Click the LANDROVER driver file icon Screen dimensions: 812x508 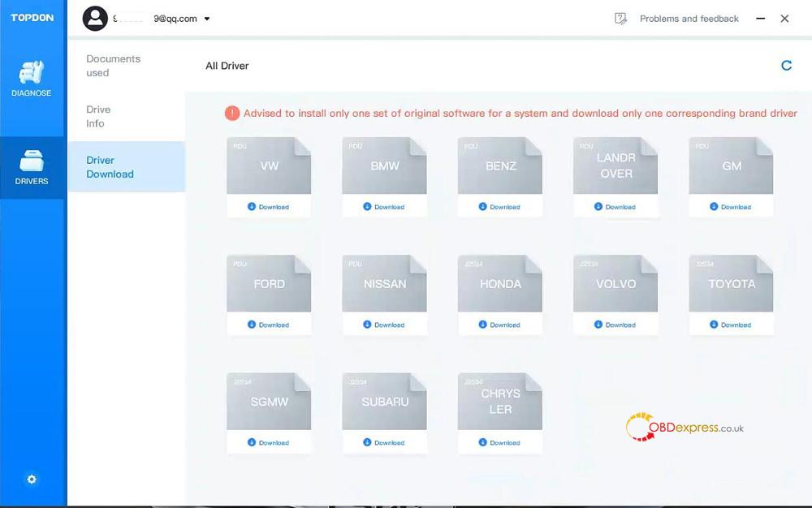tap(615, 166)
